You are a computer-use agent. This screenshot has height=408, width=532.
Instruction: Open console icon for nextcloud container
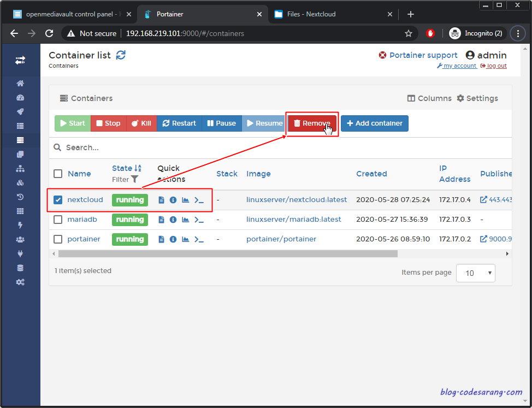coord(199,200)
